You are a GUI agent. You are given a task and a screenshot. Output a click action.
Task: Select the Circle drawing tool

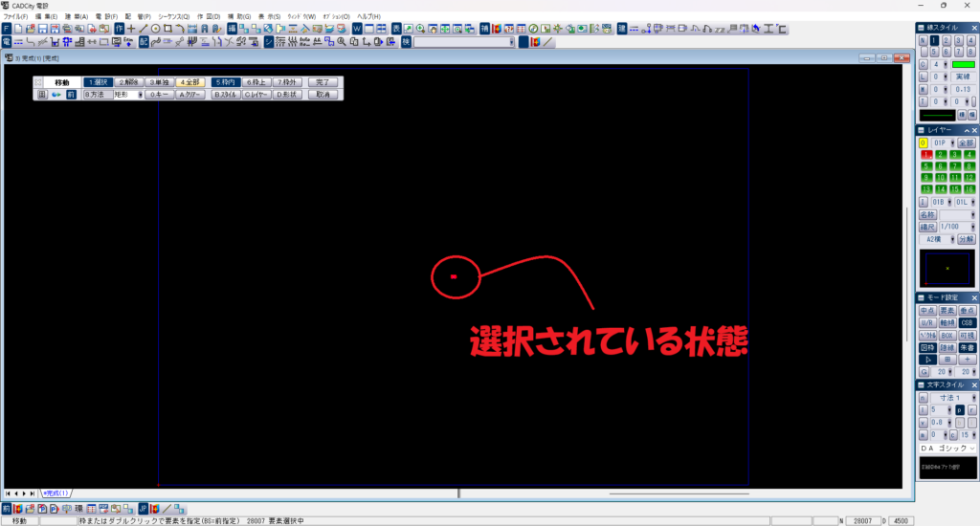tap(156, 29)
